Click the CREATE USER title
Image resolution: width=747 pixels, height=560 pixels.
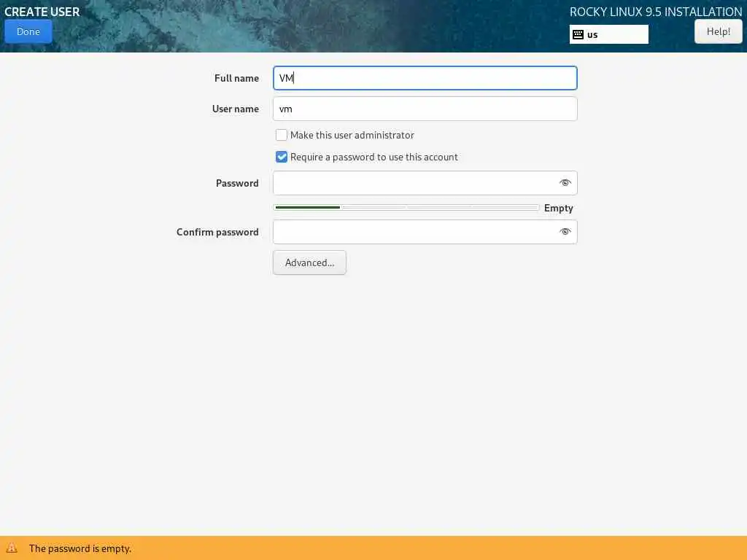click(x=42, y=12)
